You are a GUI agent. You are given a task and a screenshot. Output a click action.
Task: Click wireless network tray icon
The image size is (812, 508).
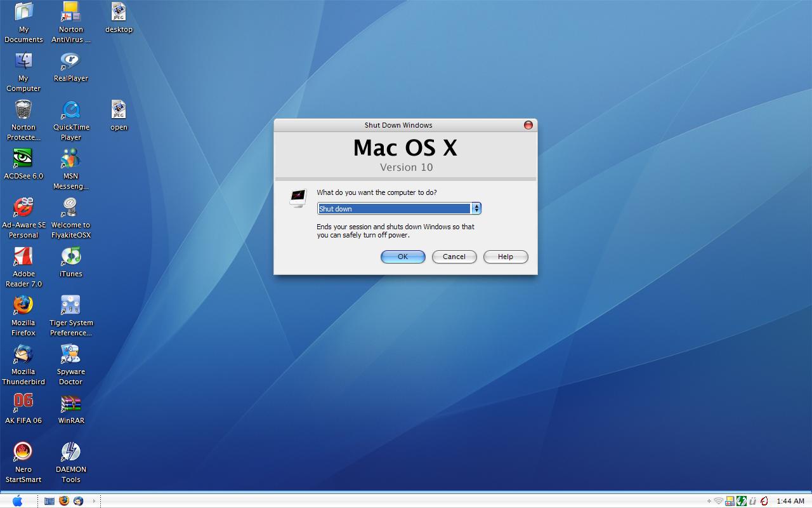pyautogui.click(x=719, y=501)
